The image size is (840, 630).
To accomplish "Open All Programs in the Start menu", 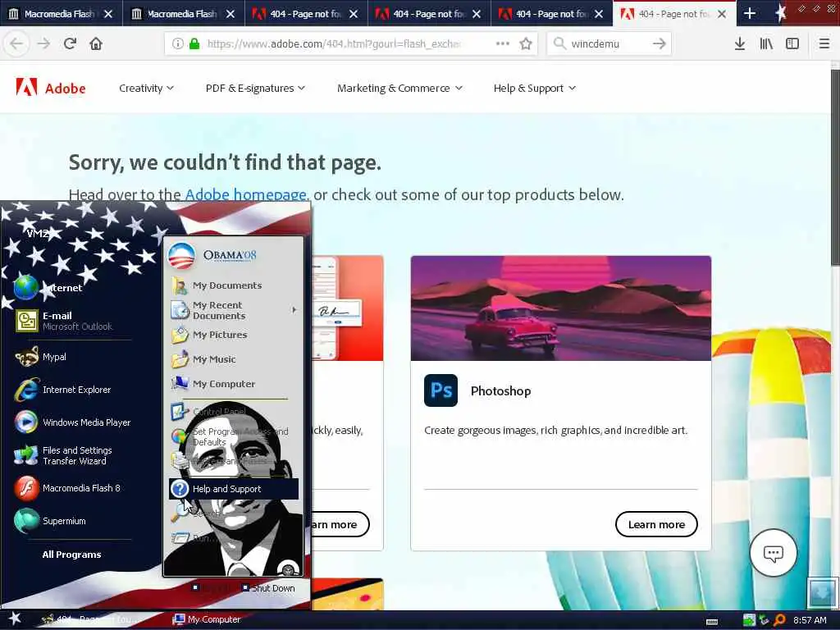I will pyautogui.click(x=72, y=555).
